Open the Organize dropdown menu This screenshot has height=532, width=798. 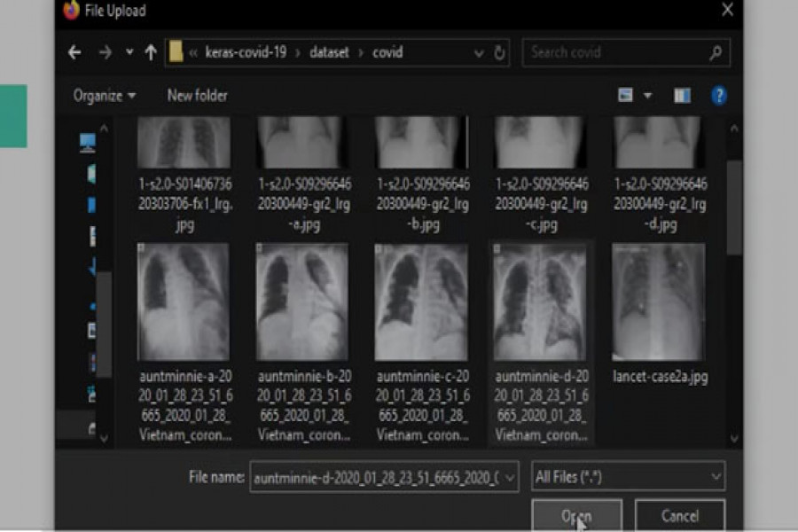[x=105, y=96]
